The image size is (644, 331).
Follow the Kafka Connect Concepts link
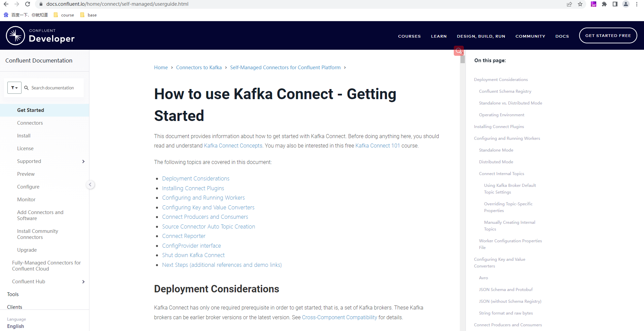[233, 146]
